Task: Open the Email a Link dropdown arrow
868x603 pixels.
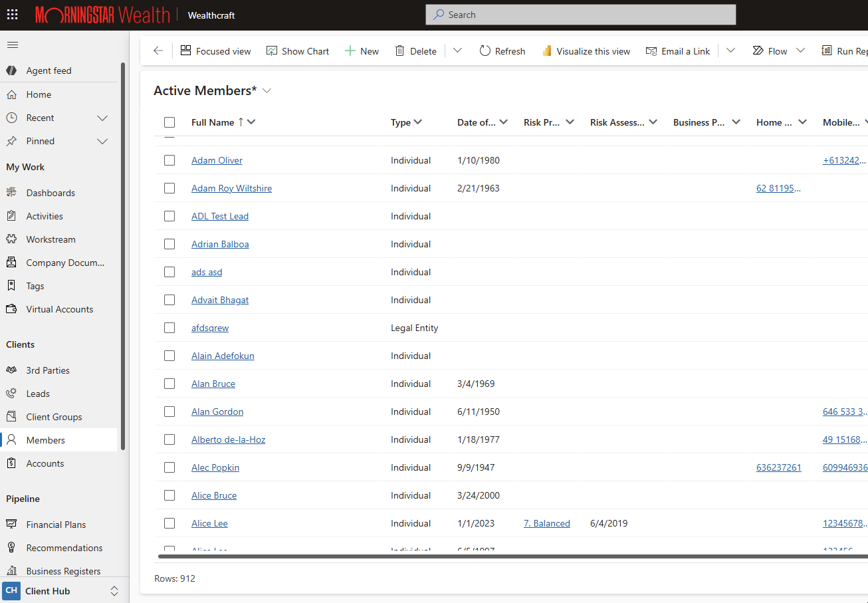Action: pyautogui.click(x=730, y=51)
